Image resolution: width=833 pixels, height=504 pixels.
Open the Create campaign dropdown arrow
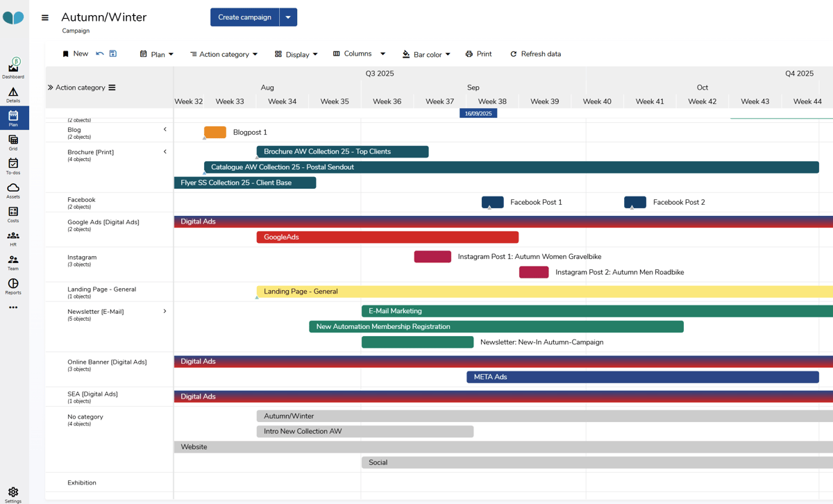click(x=288, y=17)
